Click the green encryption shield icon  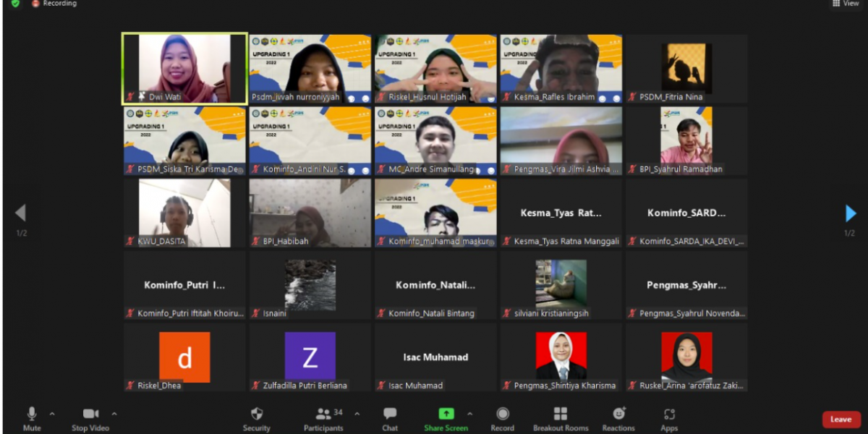point(15,4)
